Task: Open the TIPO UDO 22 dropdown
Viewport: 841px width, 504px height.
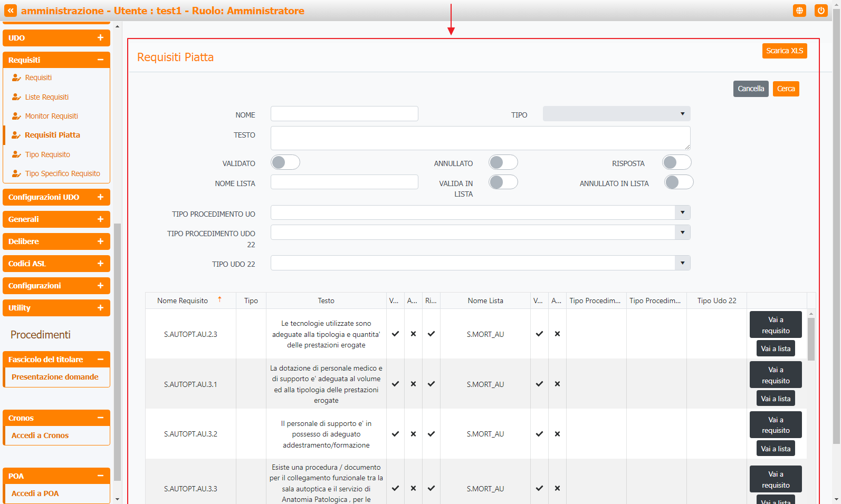Action: (682, 263)
